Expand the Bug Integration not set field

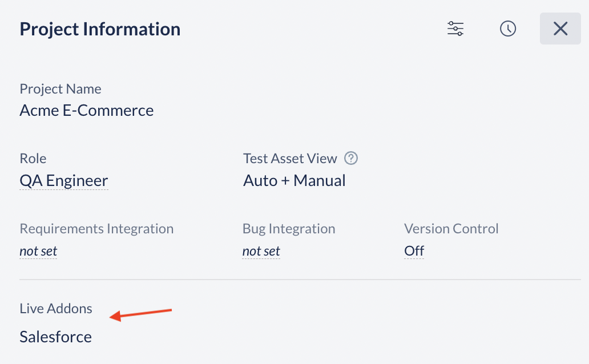[x=261, y=250]
